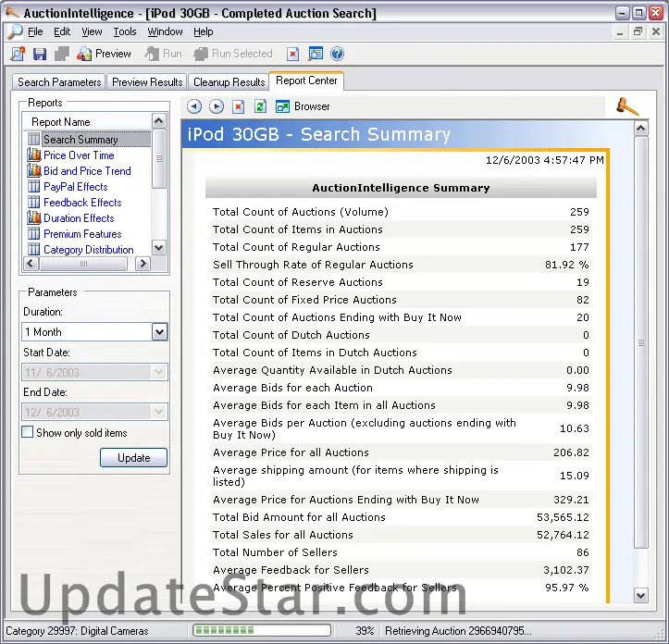
Task: Open the Start Date picker dropdown
Action: pyautogui.click(x=159, y=372)
